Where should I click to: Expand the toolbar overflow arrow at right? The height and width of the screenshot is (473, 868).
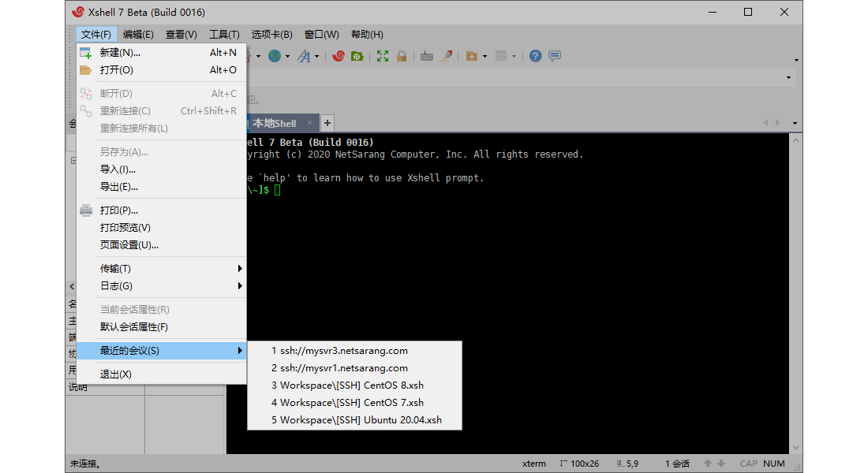pos(797,60)
